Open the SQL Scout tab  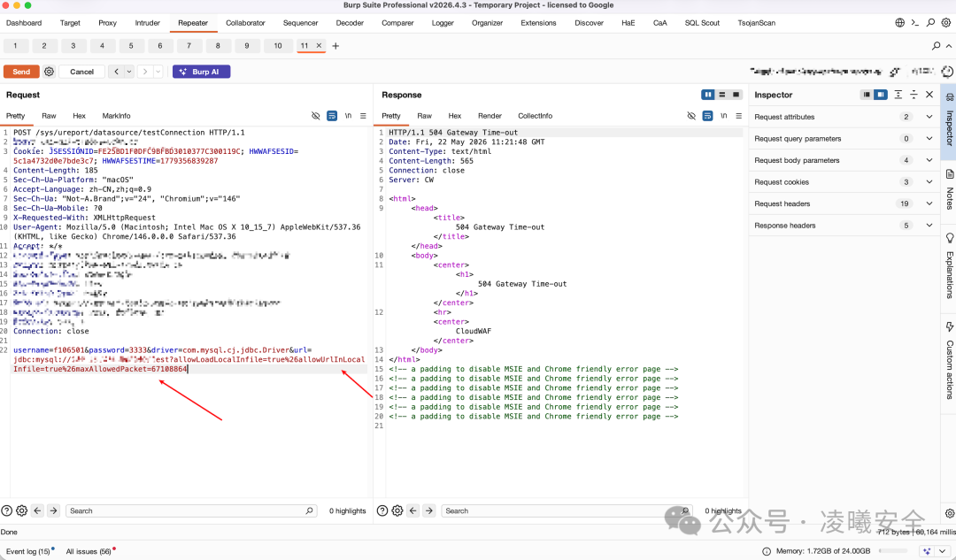pos(702,23)
